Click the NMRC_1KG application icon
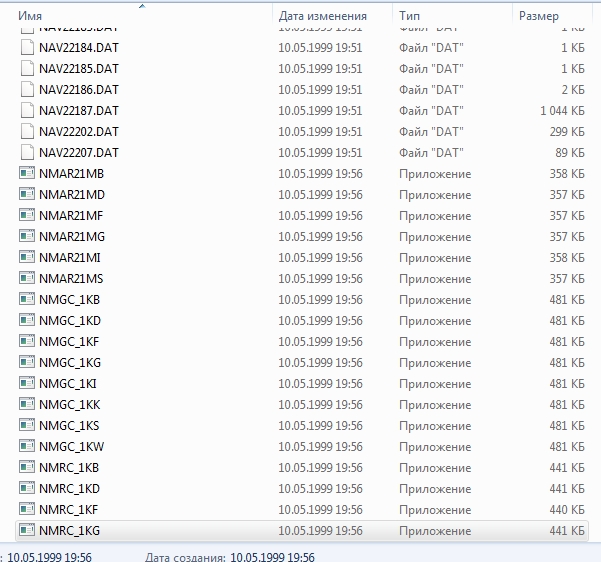Image resolution: width=601 pixels, height=562 pixels. coord(27,531)
